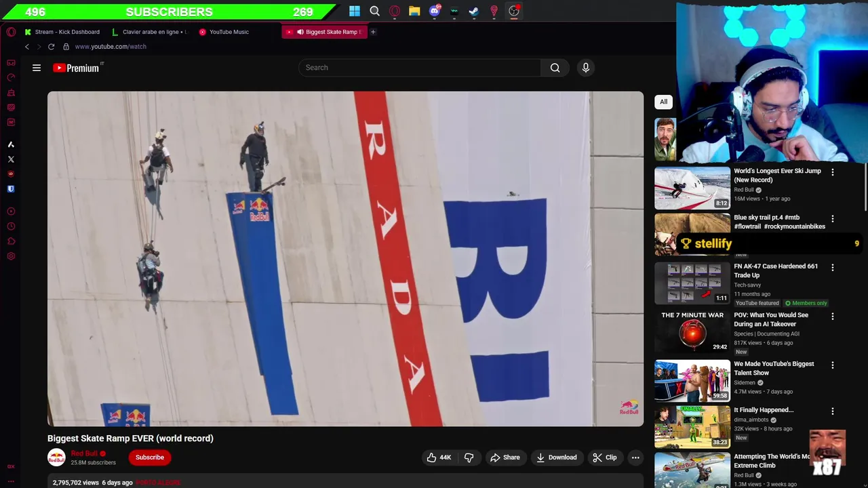Screen dimensions: 868x488
Task: Open the Settings gear icon in sidebar
Action: pos(11,256)
